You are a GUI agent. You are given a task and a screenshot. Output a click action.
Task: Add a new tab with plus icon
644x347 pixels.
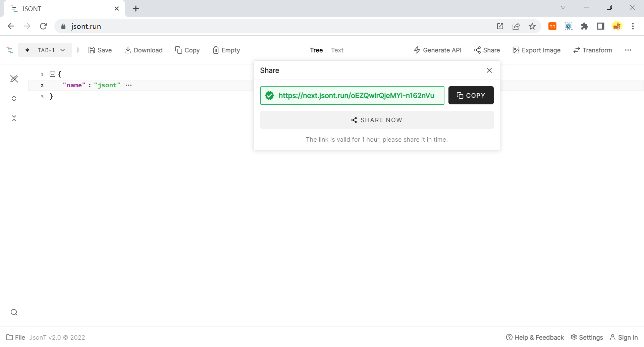(x=78, y=50)
